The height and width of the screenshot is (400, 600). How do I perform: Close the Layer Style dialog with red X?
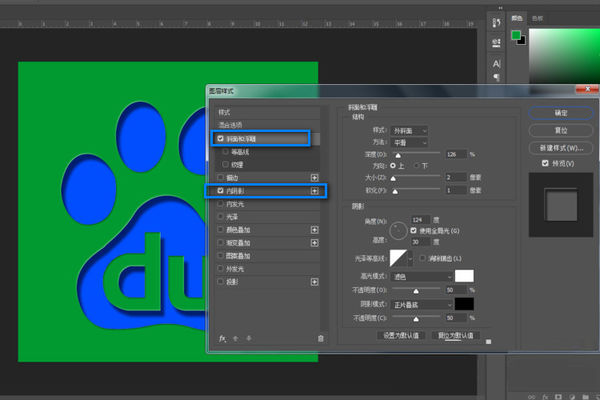587,89
